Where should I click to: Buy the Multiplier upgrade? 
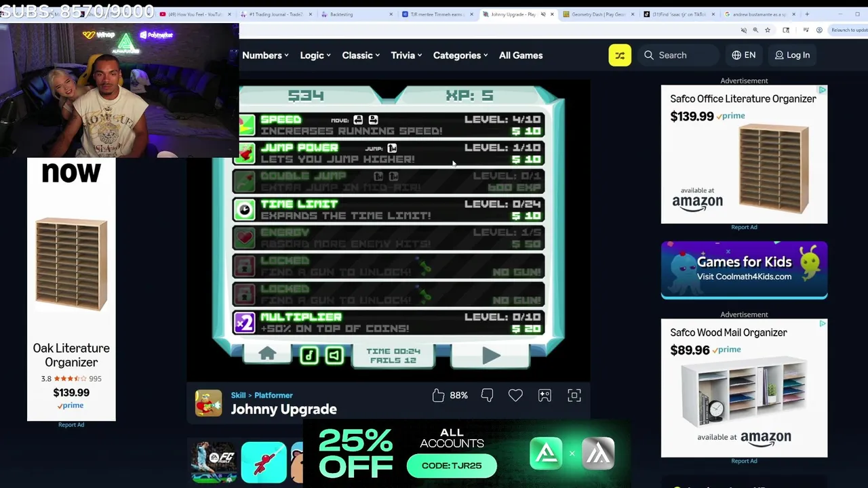389,323
